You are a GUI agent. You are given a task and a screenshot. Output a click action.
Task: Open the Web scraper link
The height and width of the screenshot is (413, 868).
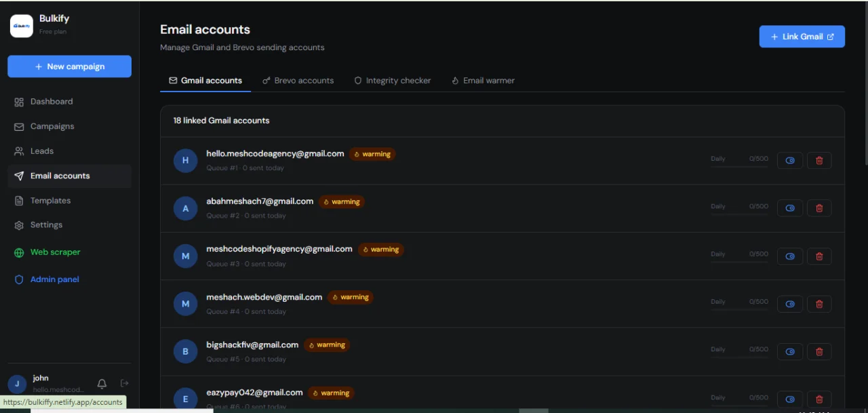click(69, 252)
